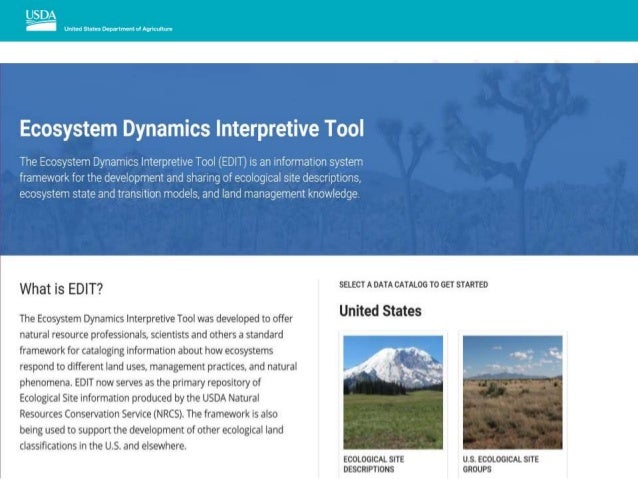This screenshot has height=479, width=638.
Task: Open Ecological Site Descriptions catalog link
Action: pyautogui.click(x=374, y=464)
